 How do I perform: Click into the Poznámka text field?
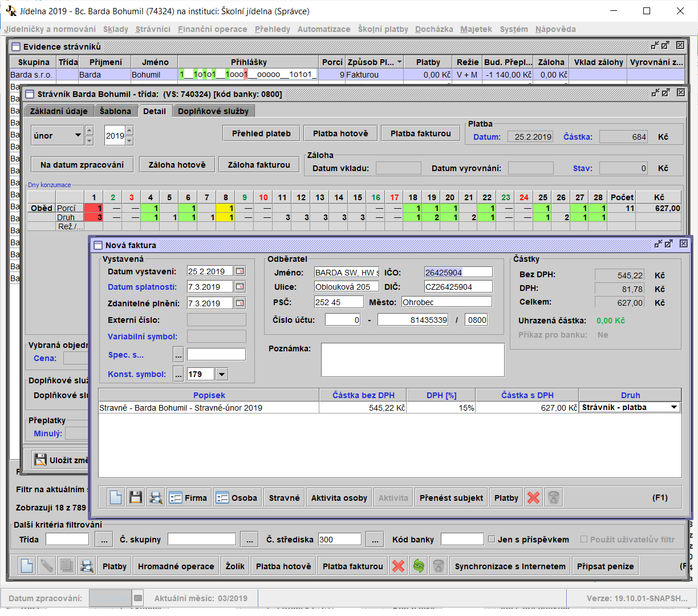click(x=412, y=359)
